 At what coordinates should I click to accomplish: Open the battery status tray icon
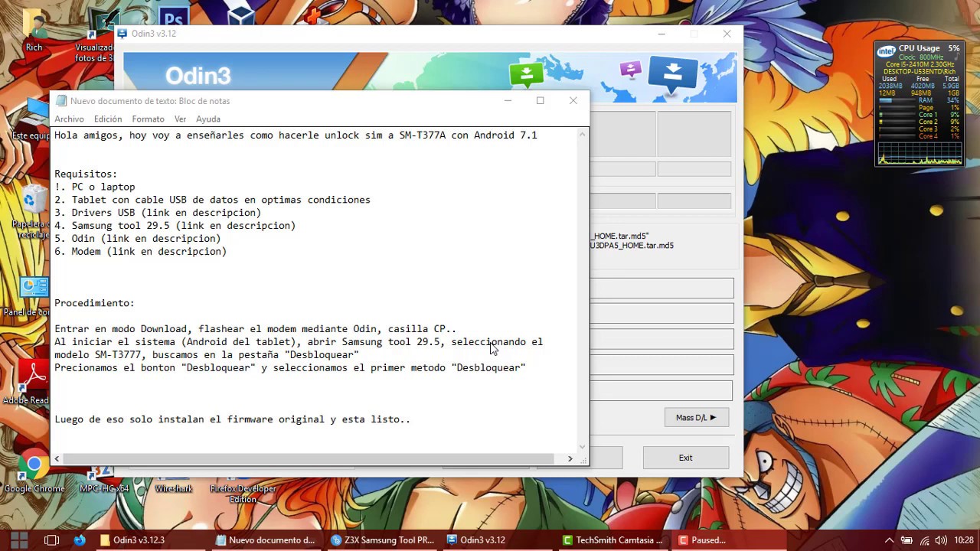906,540
